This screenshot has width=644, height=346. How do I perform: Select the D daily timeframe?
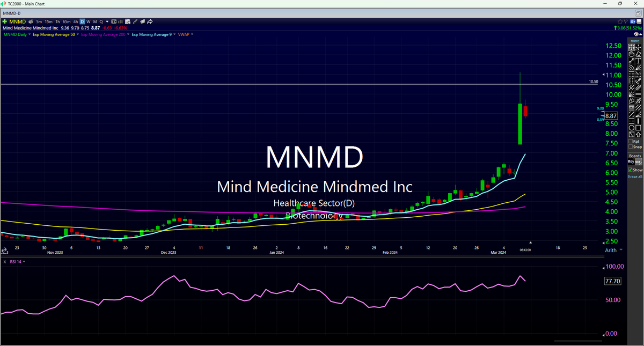(x=82, y=21)
